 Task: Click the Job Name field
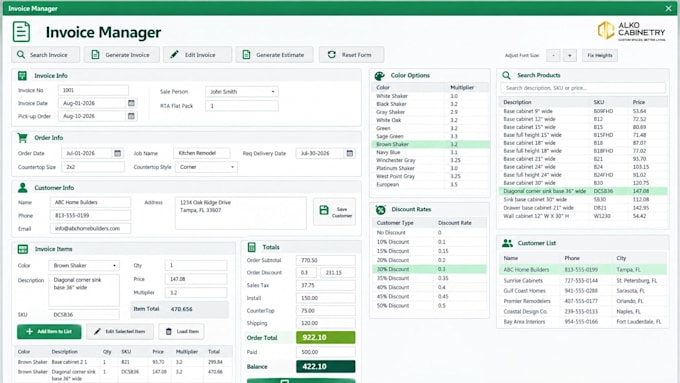tap(202, 153)
